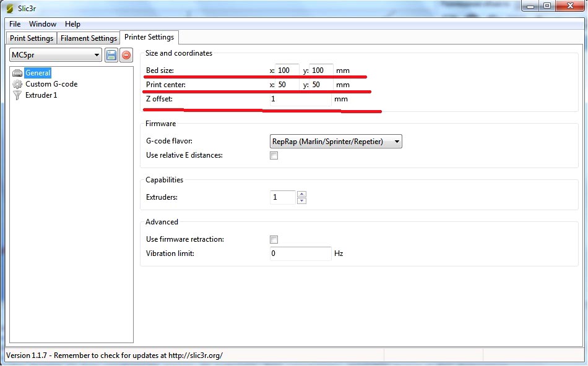Click the 'Use firmware retraction:' label
588x366 pixels.
[x=185, y=239]
